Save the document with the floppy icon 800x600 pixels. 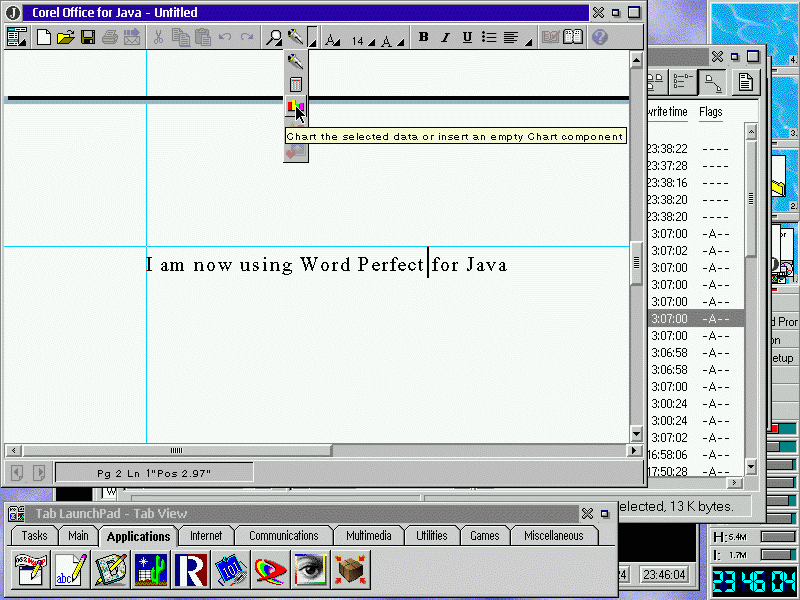point(88,37)
